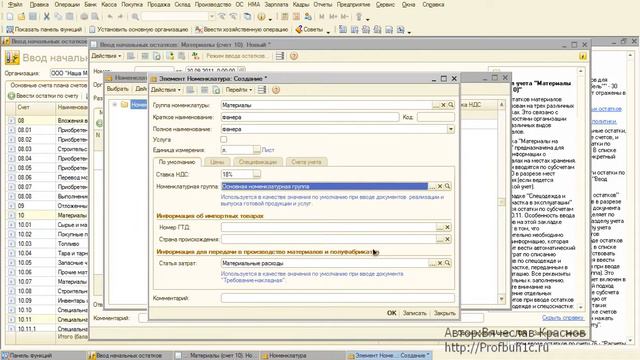Open Действия dropdown in Элемент Номенклатура window
640x360 pixels.
click(166, 90)
